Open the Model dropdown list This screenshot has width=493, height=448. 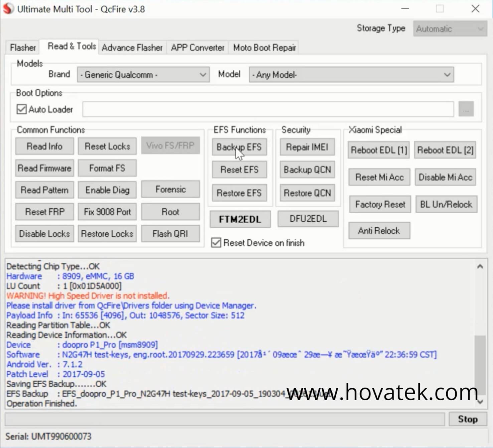tap(351, 74)
